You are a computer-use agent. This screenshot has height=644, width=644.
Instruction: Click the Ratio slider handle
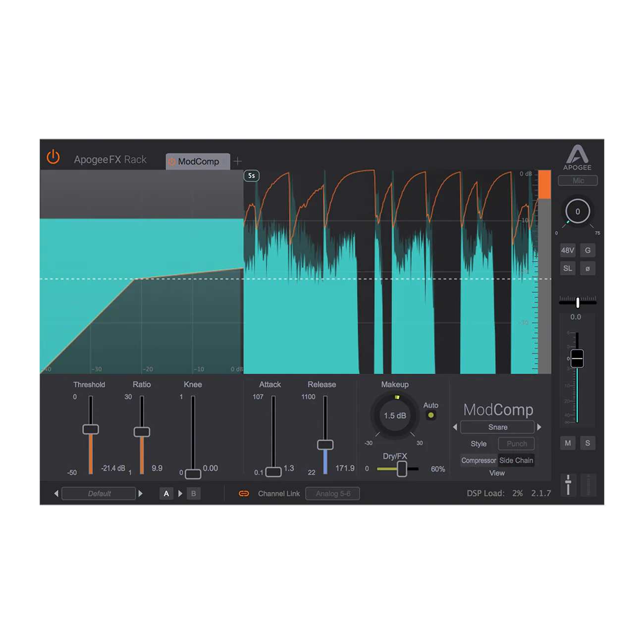click(x=142, y=431)
